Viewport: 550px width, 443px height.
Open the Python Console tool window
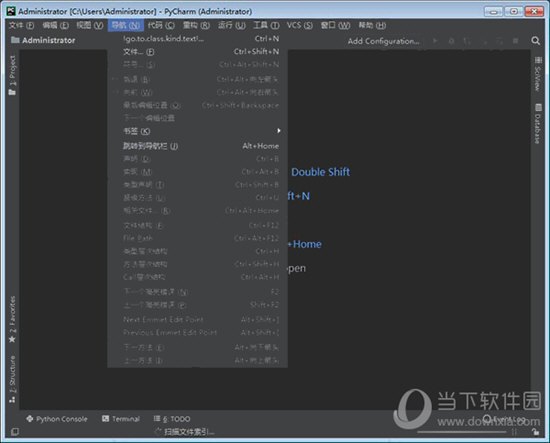57,419
